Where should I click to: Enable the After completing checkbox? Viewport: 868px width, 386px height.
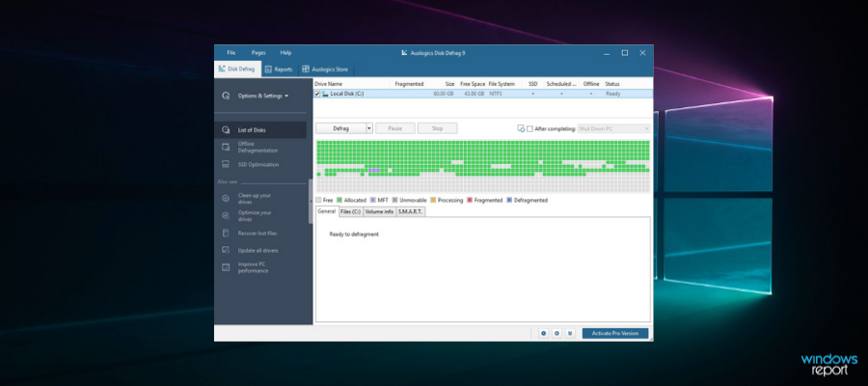(x=529, y=128)
